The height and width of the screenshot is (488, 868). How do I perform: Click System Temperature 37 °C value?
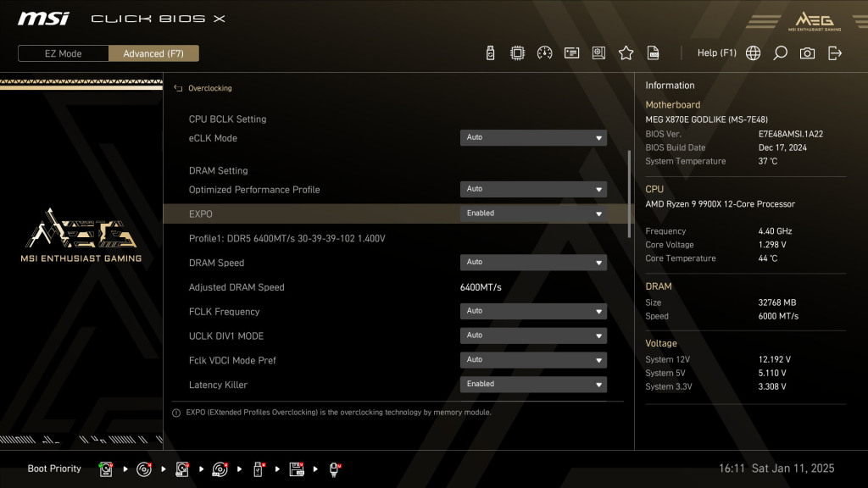click(768, 162)
